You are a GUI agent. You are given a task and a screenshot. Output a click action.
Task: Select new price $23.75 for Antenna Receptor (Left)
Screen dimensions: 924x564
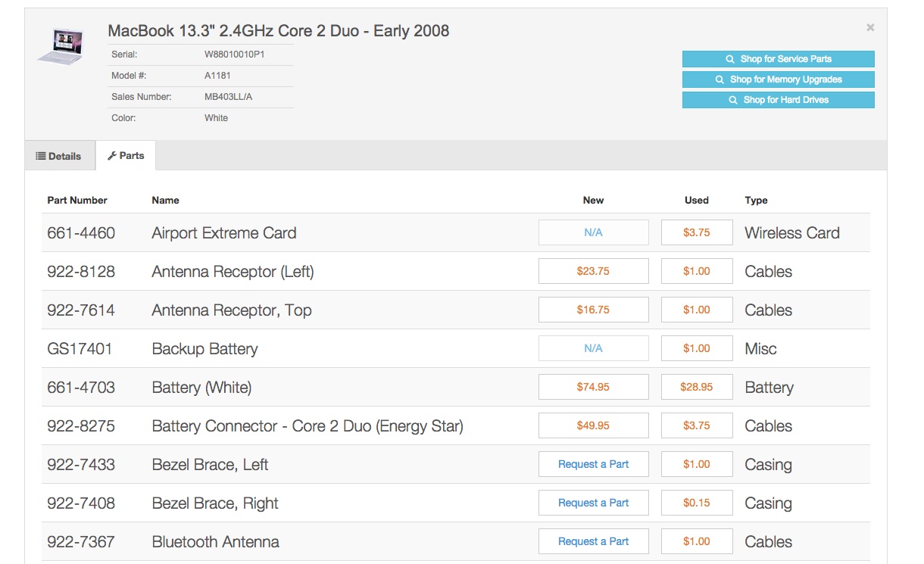pos(593,272)
